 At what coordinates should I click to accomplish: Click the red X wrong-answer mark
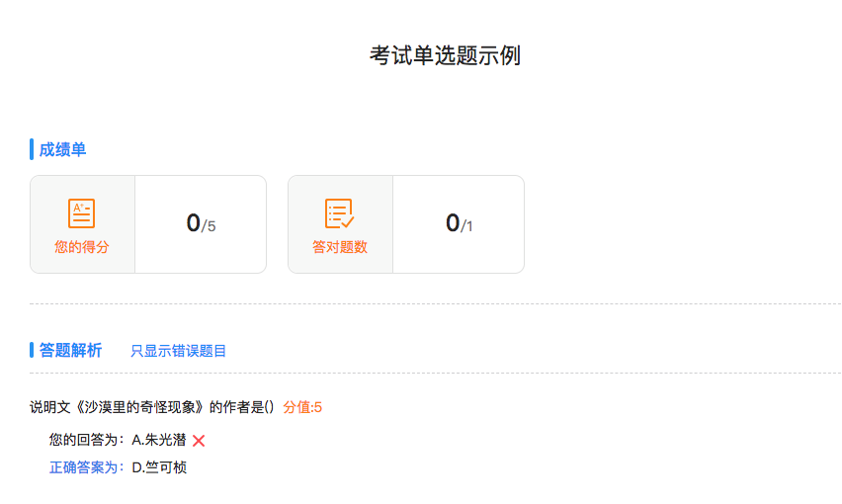pyautogui.click(x=199, y=441)
